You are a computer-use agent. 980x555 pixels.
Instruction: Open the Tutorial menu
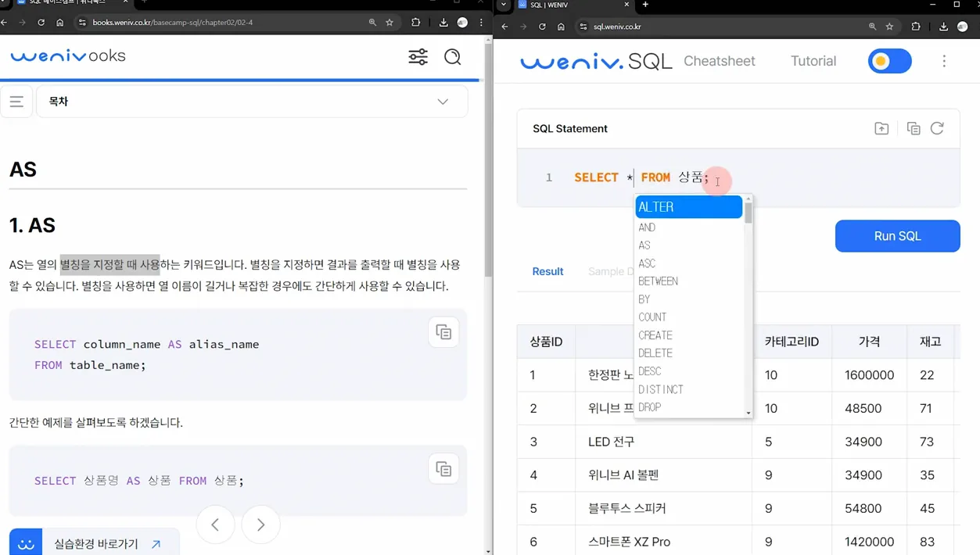click(813, 61)
